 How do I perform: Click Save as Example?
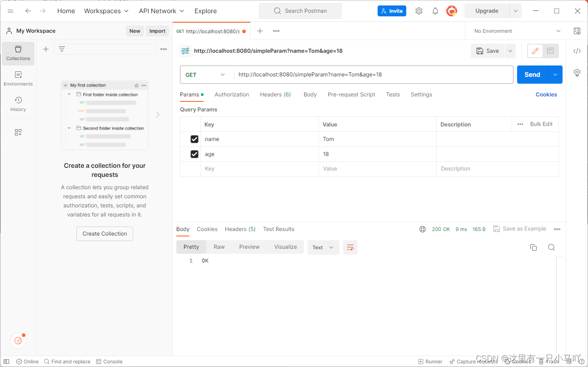pyautogui.click(x=519, y=229)
